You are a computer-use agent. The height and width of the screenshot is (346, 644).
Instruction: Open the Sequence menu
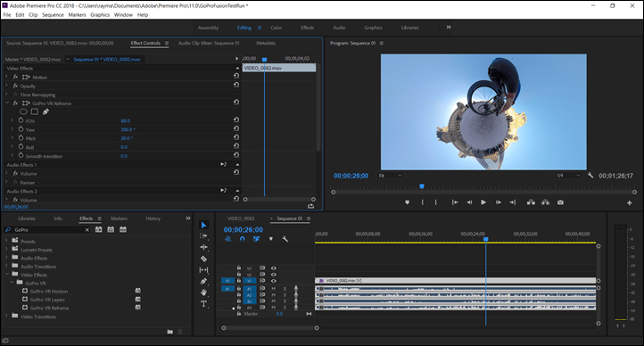pyautogui.click(x=53, y=15)
